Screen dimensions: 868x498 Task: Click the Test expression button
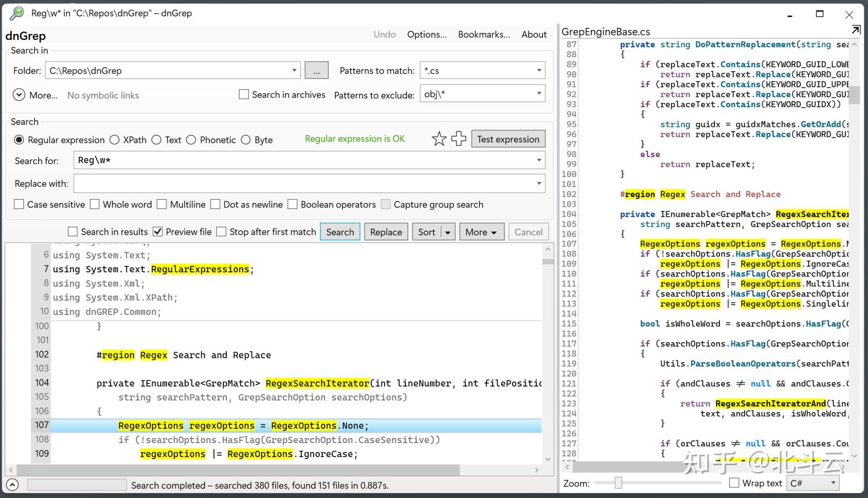coord(508,139)
